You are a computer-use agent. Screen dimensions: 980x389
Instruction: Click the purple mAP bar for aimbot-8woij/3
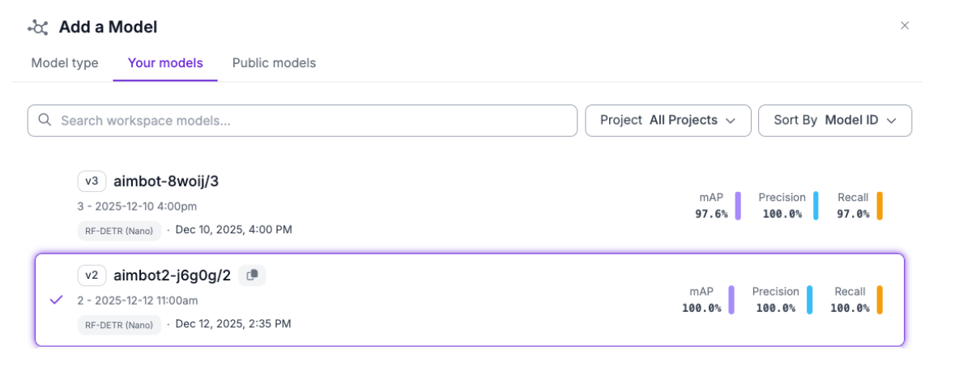739,206
